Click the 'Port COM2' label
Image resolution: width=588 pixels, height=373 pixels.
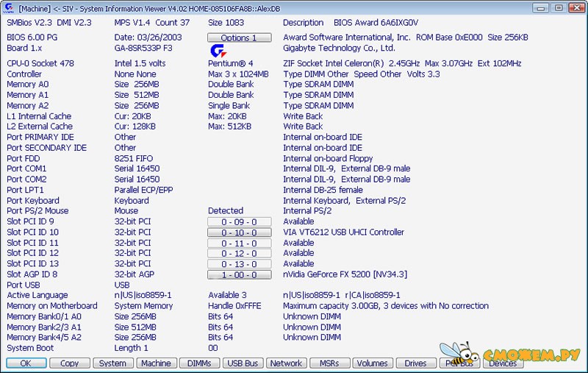(x=26, y=180)
